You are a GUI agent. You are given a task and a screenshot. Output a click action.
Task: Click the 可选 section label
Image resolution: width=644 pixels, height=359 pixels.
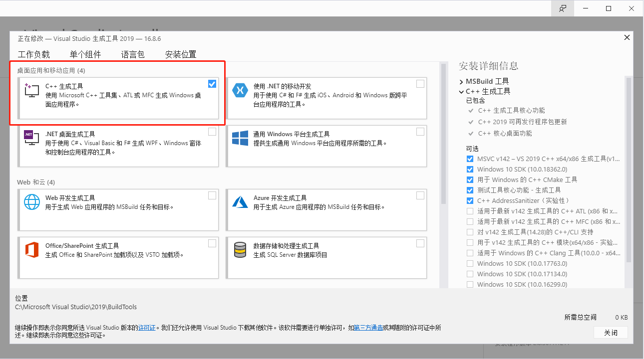[472, 149]
